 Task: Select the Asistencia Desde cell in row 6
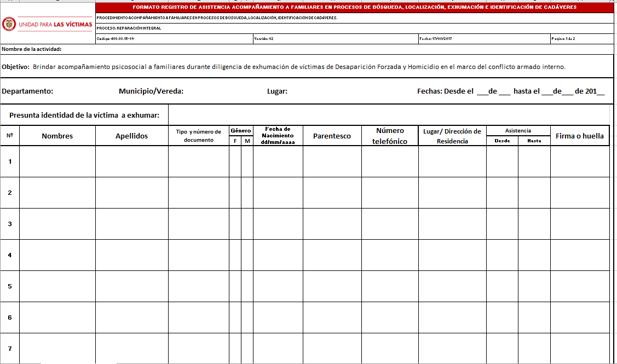(x=502, y=317)
